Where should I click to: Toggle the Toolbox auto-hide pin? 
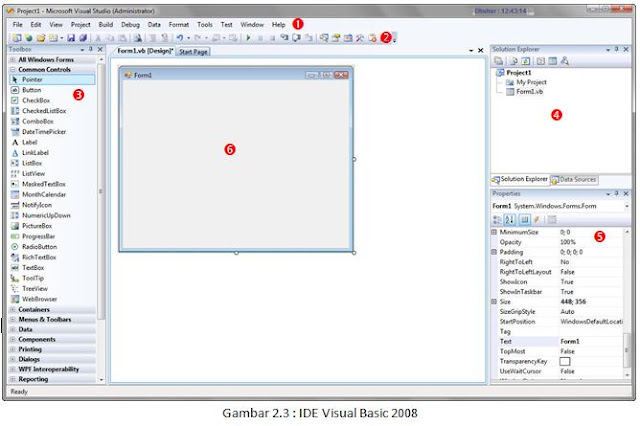point(91,49)
